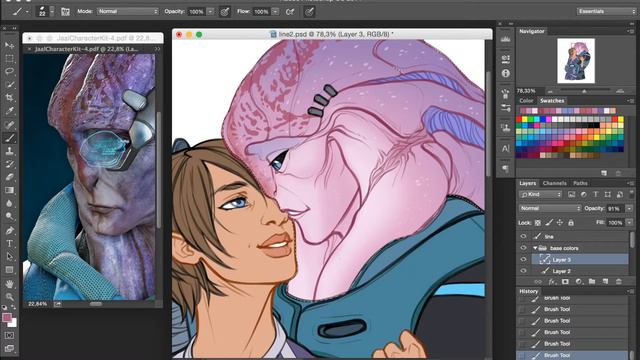Open the brush Opacity slider dropdown
Viewport: 640px width, 360px height.
coord(210,12)
